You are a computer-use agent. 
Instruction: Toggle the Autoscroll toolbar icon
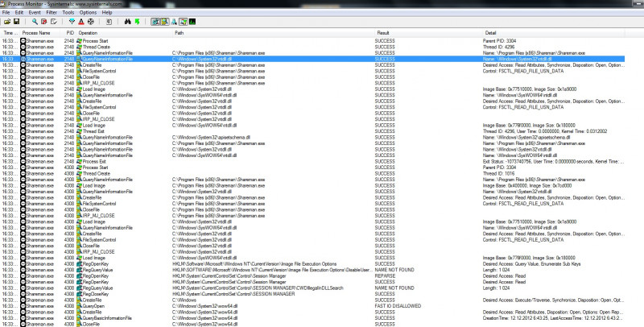click(x=44, y=22)
